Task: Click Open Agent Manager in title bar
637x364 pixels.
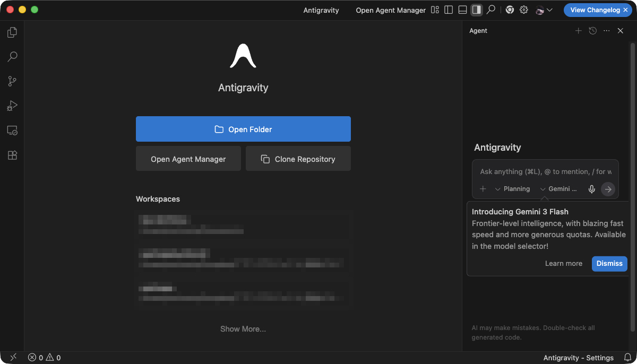Action: pyautogui.click(x=391, y=10)
